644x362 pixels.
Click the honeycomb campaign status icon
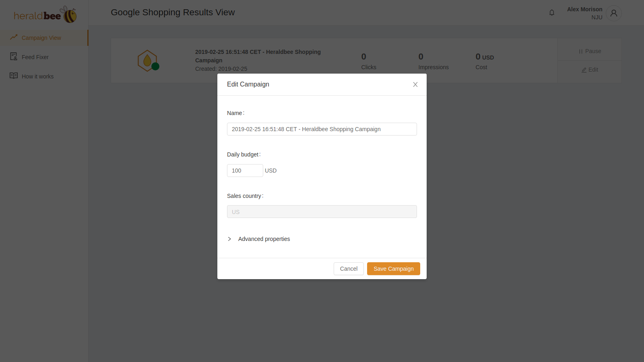(x=148, y=60)
